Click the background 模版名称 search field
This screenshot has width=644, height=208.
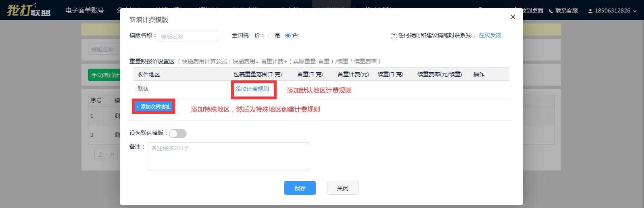pos(103,50)
